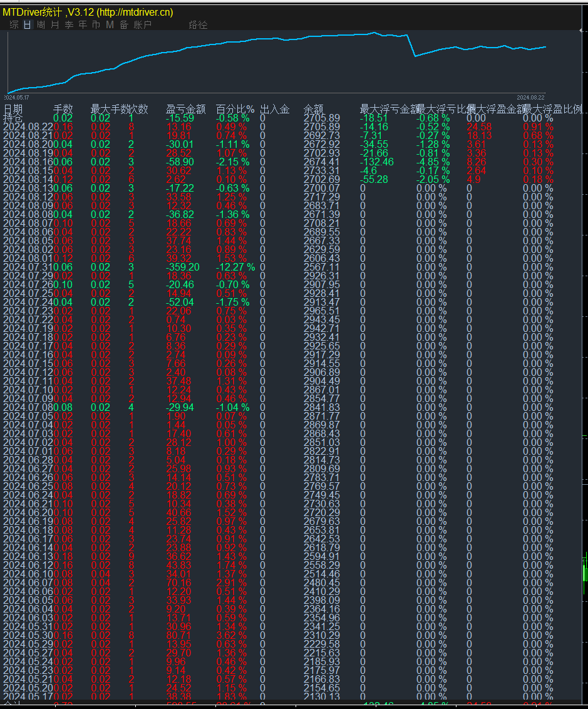Click the 43.83 profit amount
Viewport: 588px width, 709px height.
pyautogui.click(x=178, y=565)
